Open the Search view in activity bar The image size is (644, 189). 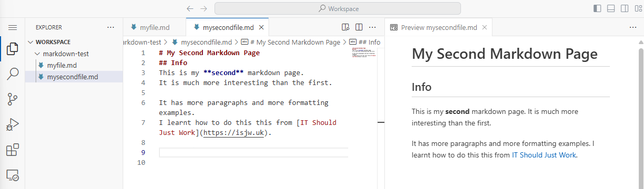(13, 74)
